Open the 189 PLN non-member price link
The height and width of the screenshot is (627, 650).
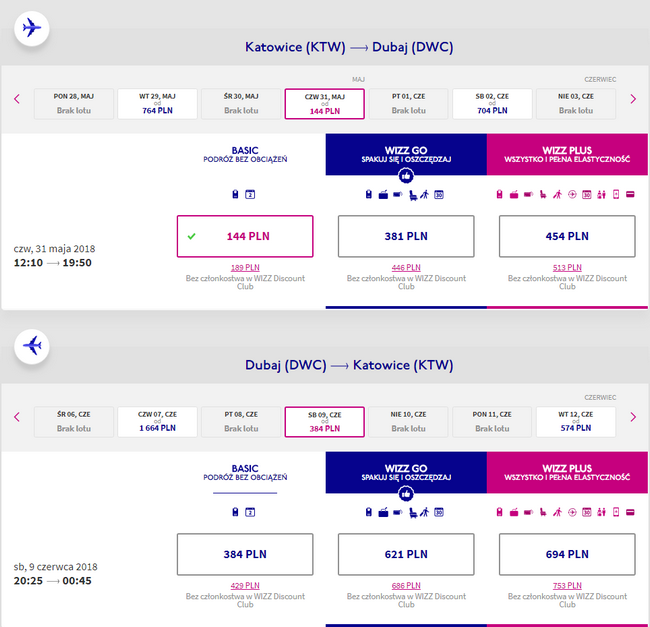tap(245, 268)
